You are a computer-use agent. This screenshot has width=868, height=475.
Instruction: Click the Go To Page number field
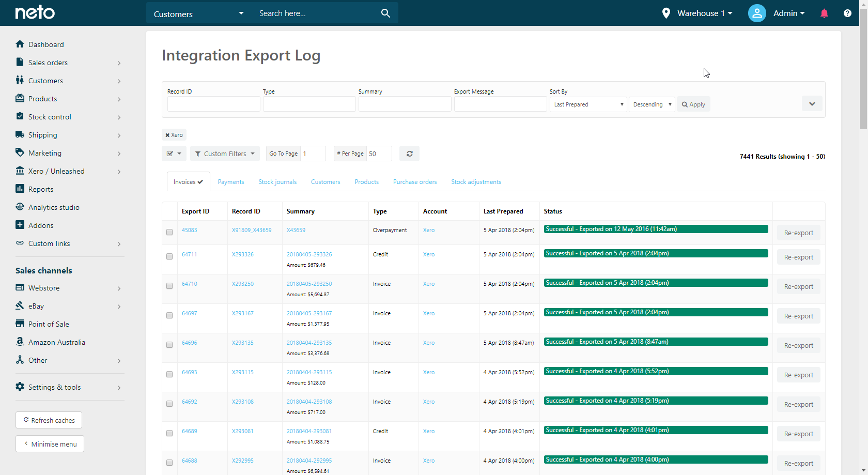click(x=314, y=154)
